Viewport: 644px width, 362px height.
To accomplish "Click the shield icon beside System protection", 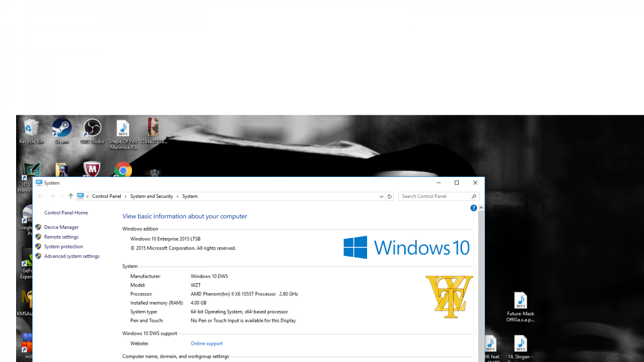I will tap(39, 247).
